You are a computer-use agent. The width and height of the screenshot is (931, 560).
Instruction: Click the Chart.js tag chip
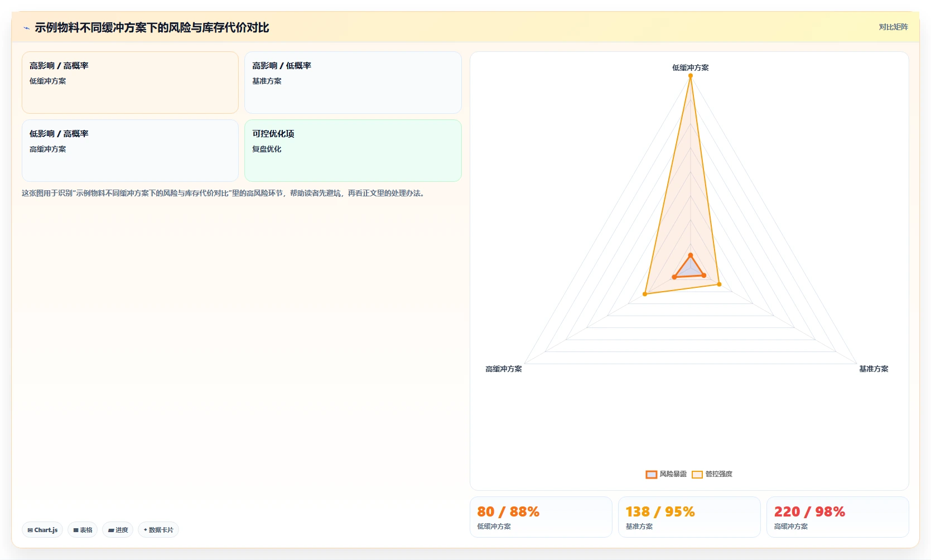tap(42, 530)
